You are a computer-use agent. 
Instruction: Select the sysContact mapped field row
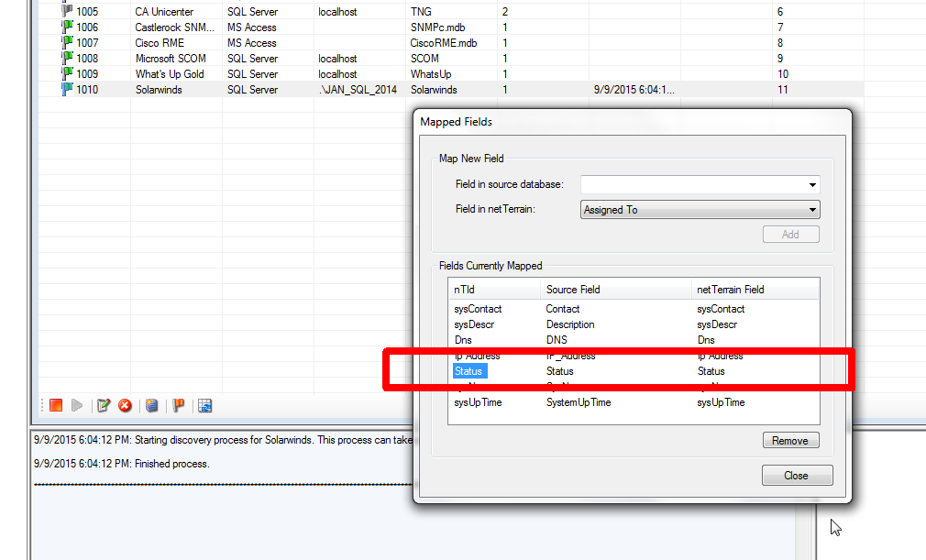[x=479, y=310]
